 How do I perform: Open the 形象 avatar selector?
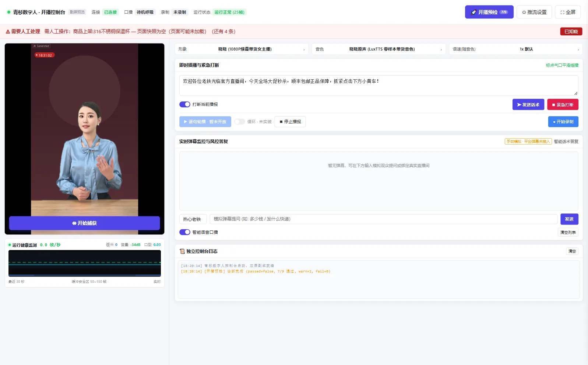click(242, 49)
